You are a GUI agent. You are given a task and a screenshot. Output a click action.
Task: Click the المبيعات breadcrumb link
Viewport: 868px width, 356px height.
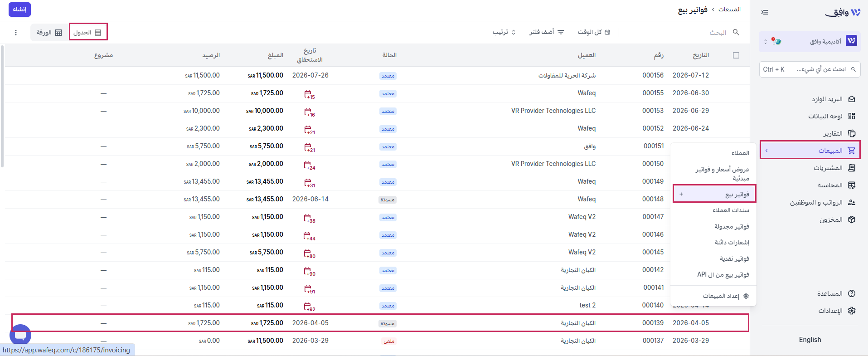pyautogui.click(x=729, y=10)
